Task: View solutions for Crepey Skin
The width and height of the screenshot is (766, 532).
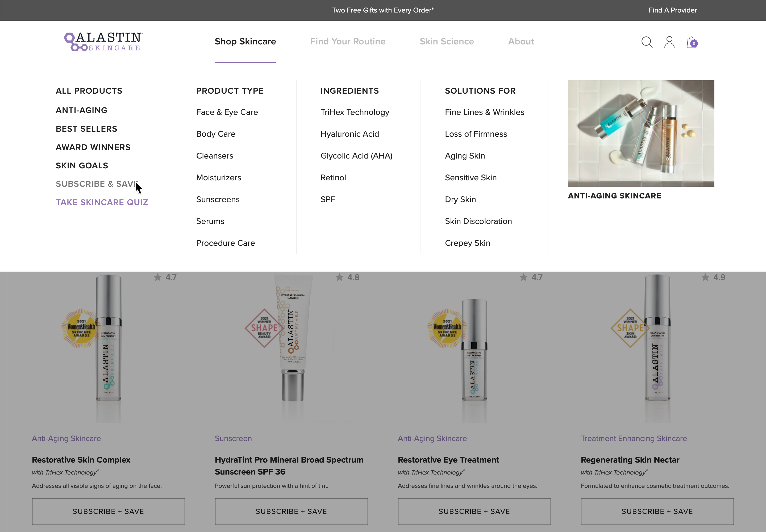Action: pyautogui.click(x=467, y=243)
